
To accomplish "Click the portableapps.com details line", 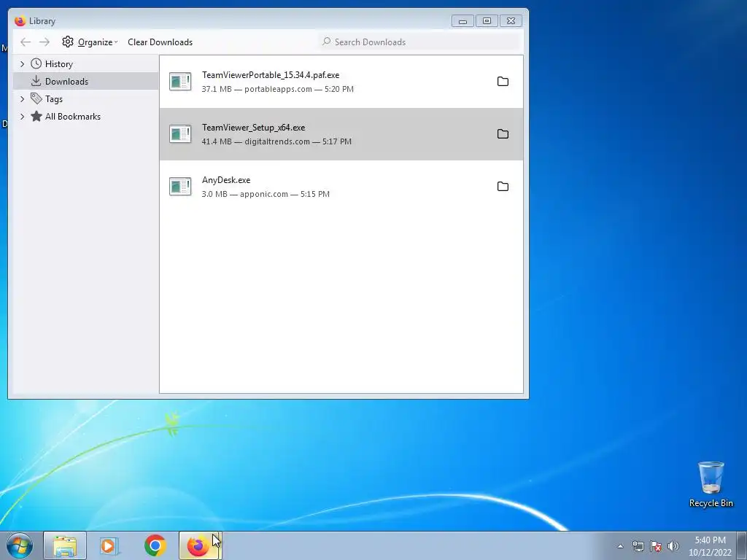I will (278, 89).
